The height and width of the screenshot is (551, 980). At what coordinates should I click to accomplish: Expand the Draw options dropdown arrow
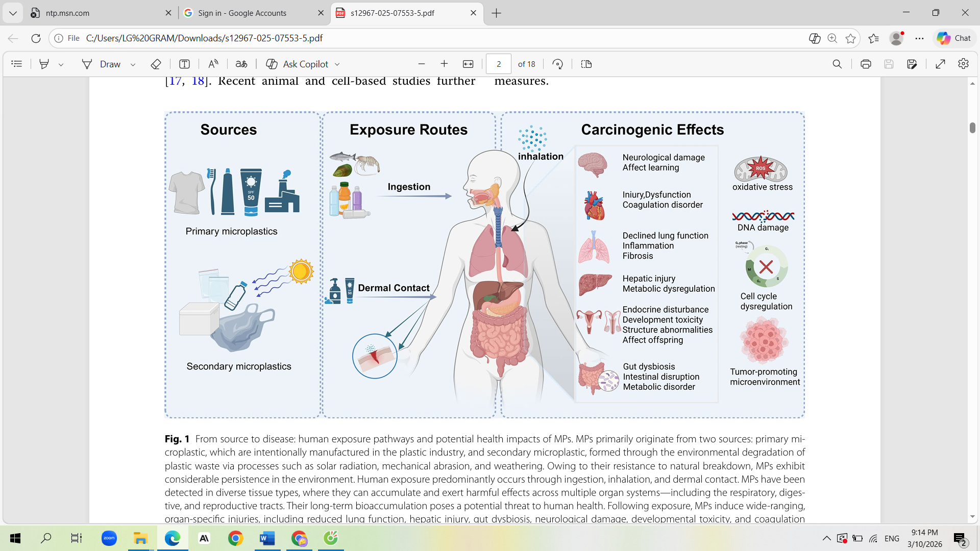[x=133, y=64]
